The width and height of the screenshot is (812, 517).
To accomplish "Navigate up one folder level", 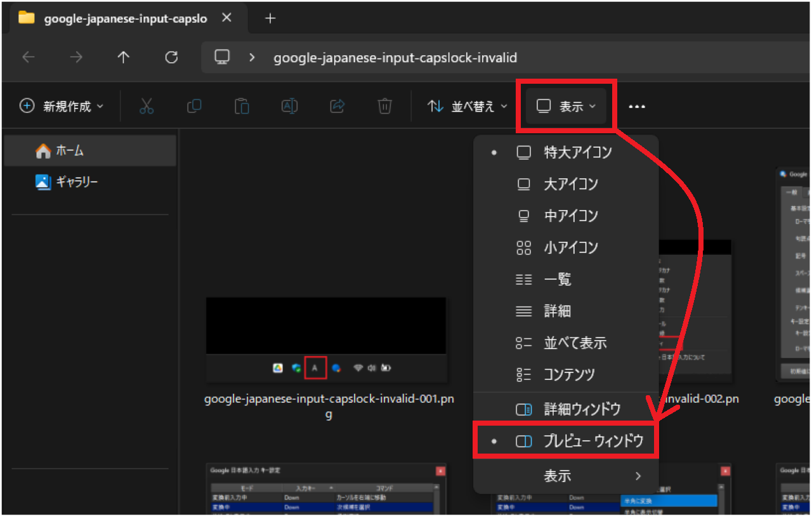I will 123,57.
